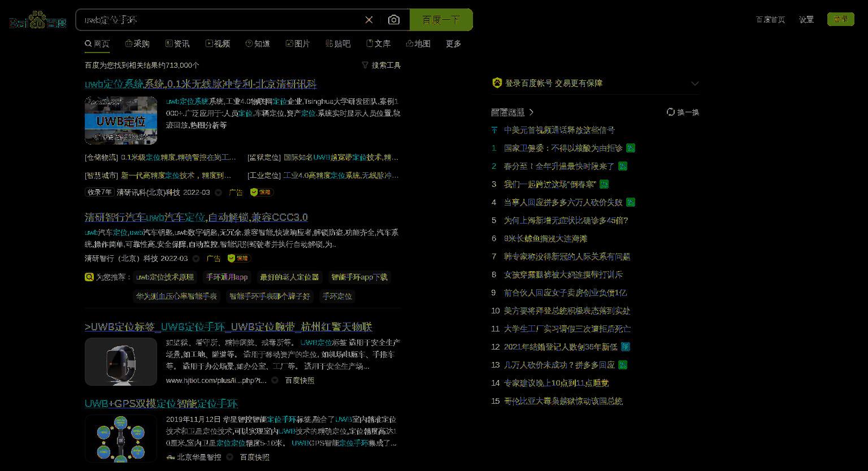Refresh hot searches with the 换一换 icon

[671, 112]
